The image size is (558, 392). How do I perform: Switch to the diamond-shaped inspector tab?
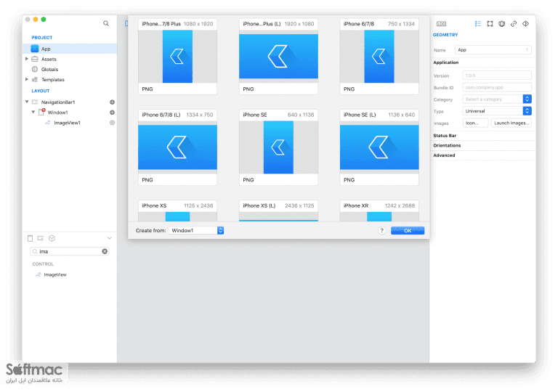(525, 24)
